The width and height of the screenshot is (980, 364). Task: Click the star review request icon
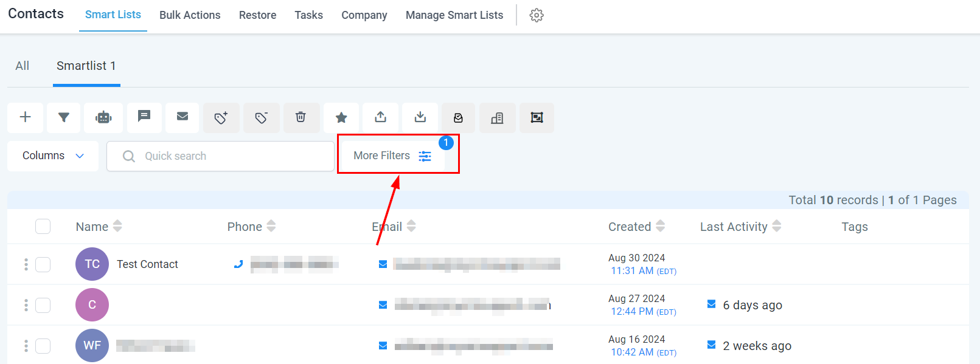pos(341,117)
